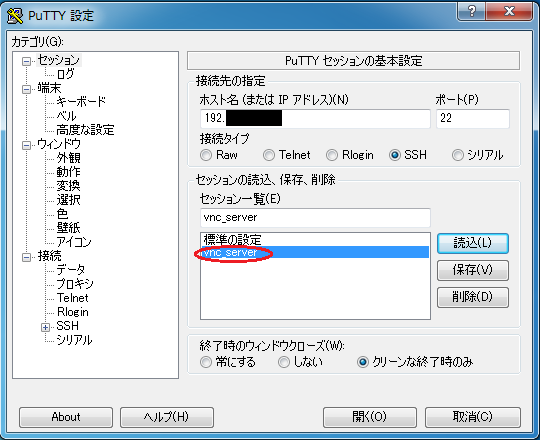Click the host name input field

(315, 119)
